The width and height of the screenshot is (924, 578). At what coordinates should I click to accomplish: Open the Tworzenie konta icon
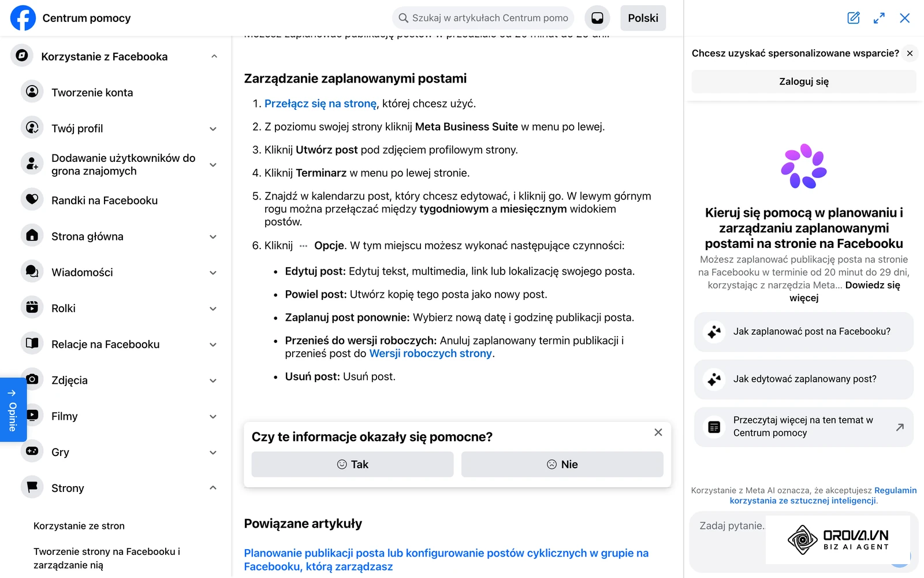[32, 92]
